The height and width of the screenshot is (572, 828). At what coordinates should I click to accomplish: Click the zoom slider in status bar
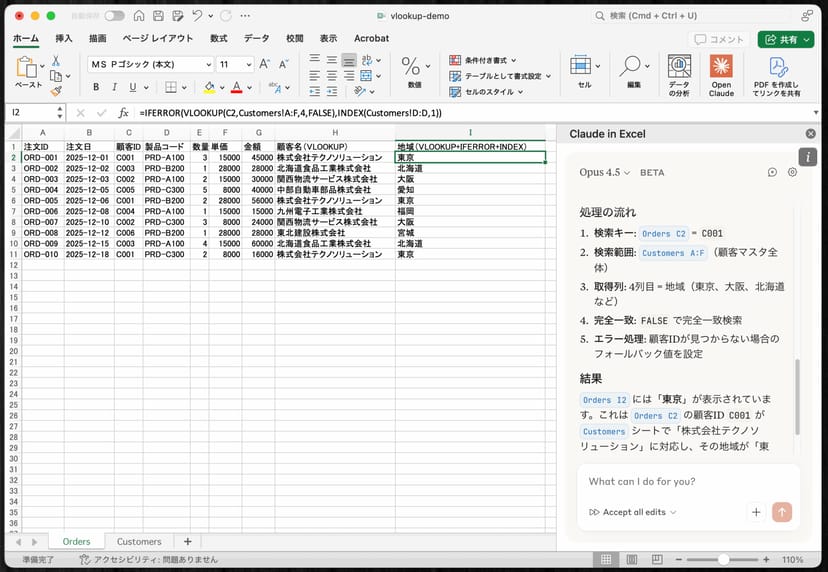[722, 560]
